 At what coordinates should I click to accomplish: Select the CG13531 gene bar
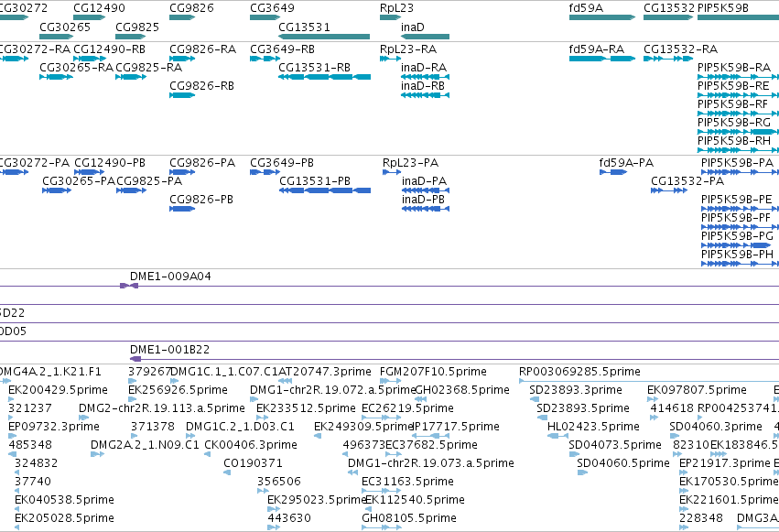pos(324,37)
